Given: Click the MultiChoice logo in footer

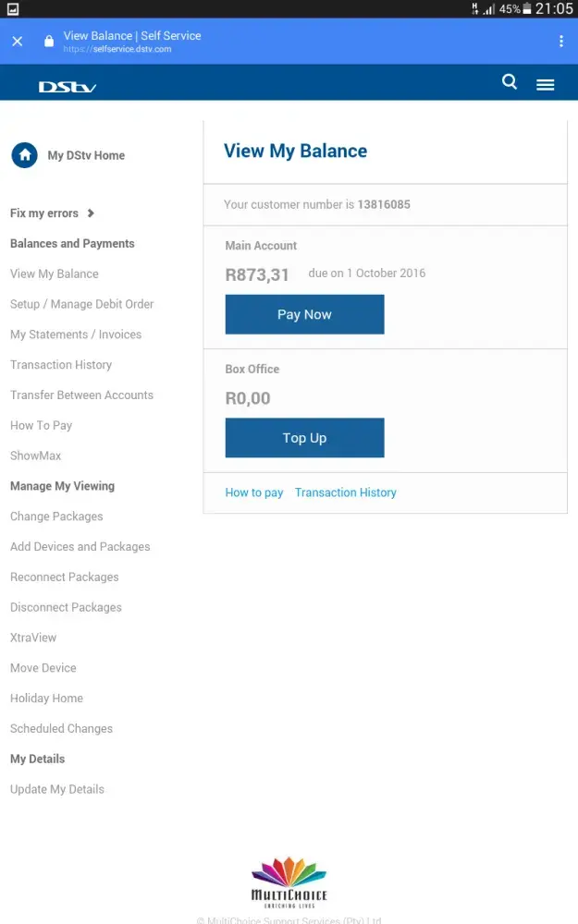Looking at the screenshot, I should click(x=289, y=882).
